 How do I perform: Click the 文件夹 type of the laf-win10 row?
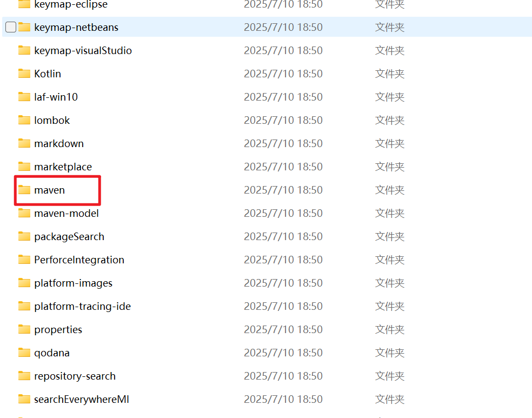(390, 97)
